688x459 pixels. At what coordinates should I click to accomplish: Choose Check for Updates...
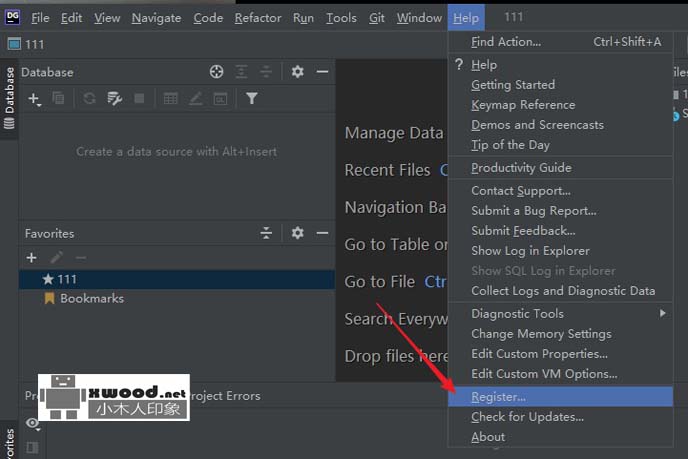(x=560, y=417)
